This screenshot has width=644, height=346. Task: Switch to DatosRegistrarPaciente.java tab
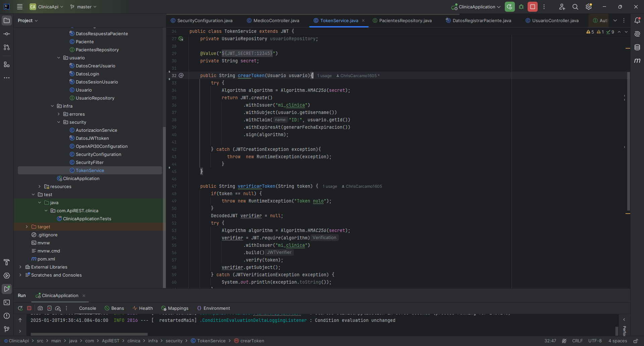point(479,20)
